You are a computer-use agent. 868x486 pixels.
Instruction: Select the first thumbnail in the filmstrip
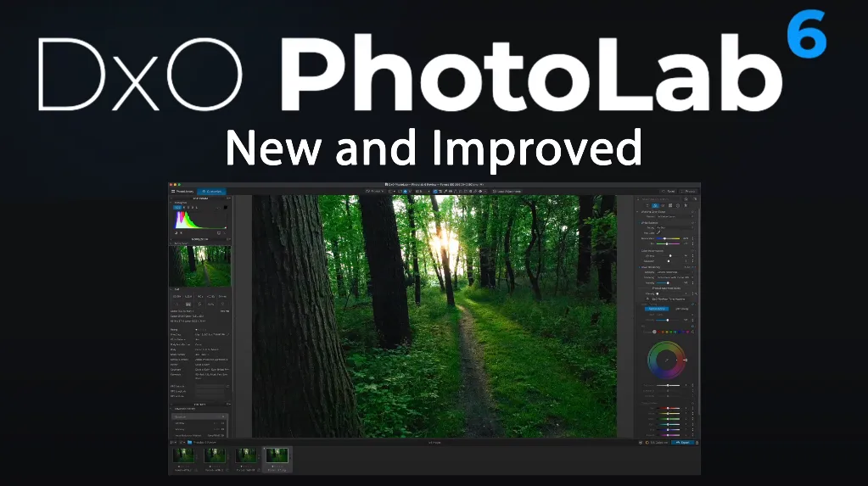[x=183, y=456]
